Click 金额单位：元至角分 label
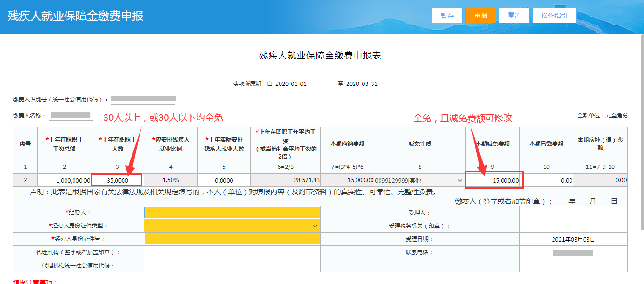 click(603, 116)
